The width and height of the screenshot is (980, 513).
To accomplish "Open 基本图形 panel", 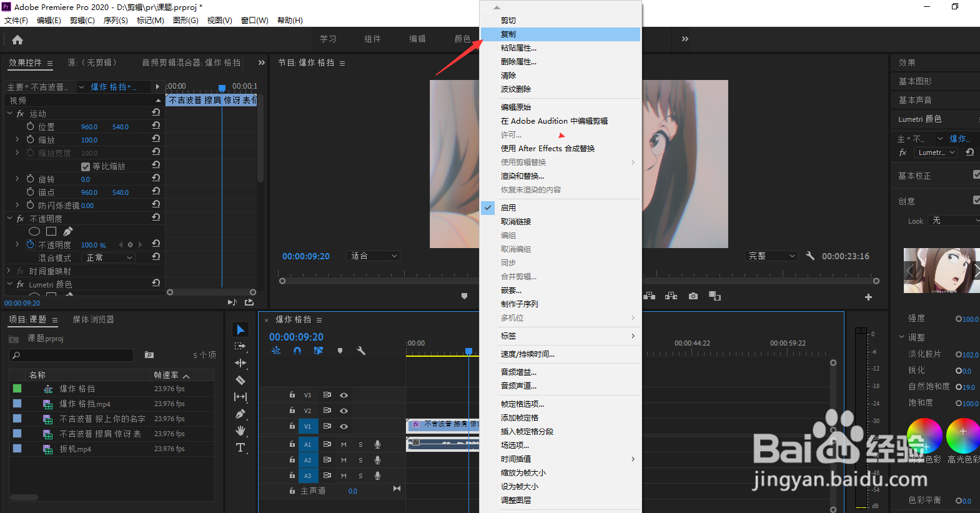I will click(915, 81).
